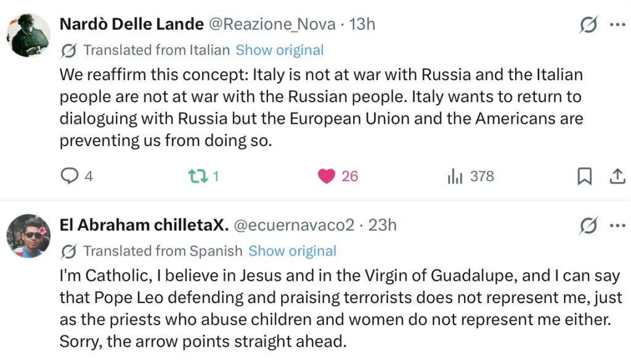Open El Abraham chilletaX's avatar
631x364 pixels.
(28, 236)
